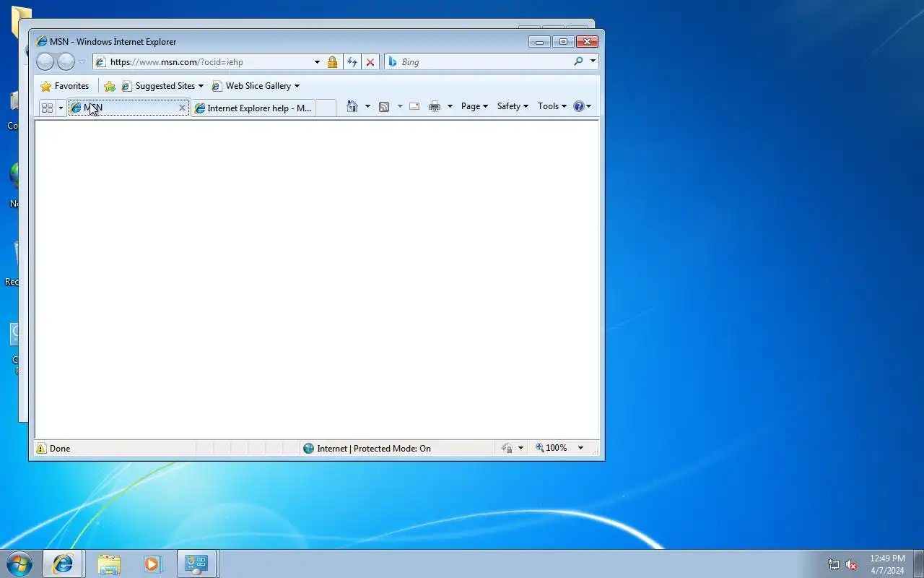Click the security lock icon
The height and width of the screenshot is (578, 924).
pos(332,62)
